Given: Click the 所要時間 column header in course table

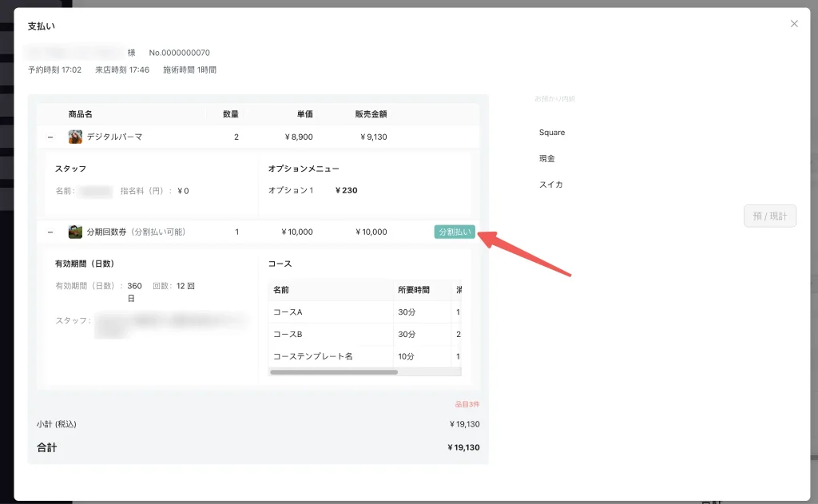Looking at the screenshot, I should tap(414, 290).
